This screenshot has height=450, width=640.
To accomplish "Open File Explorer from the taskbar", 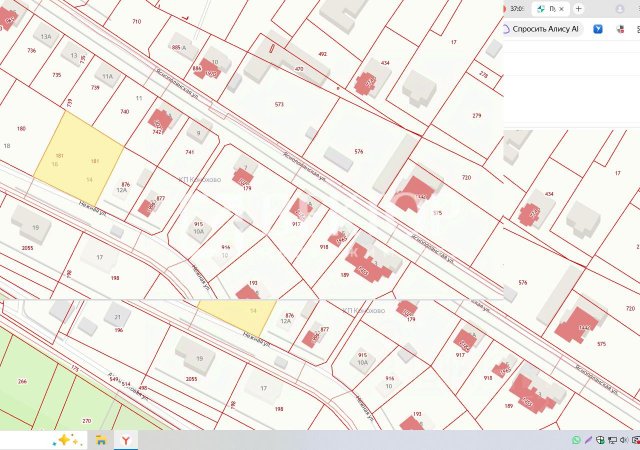I will click(x=101, y=440).
